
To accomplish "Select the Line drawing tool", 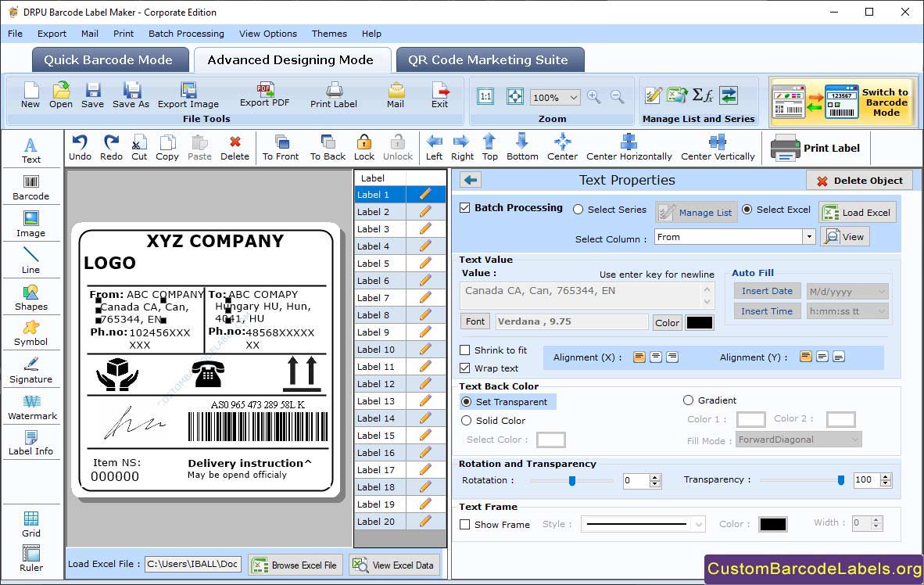I will point(30,260).
